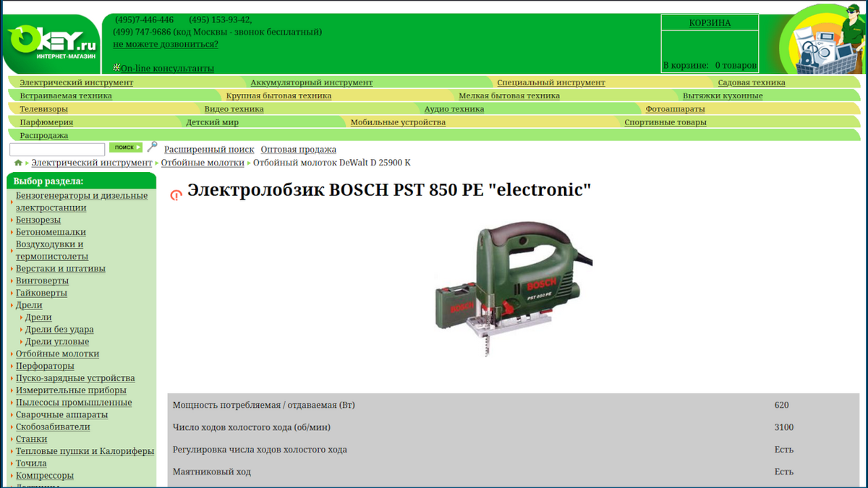Open the Мобильные устройства menu item

pos(398,122)
